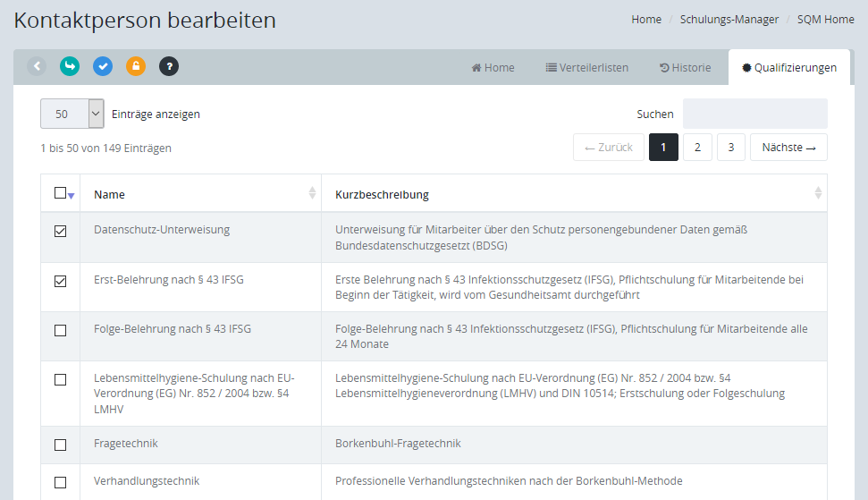This screenshot has width=868, height=500.
Task: Focus the Suchen search field
Action: (754, 114)
